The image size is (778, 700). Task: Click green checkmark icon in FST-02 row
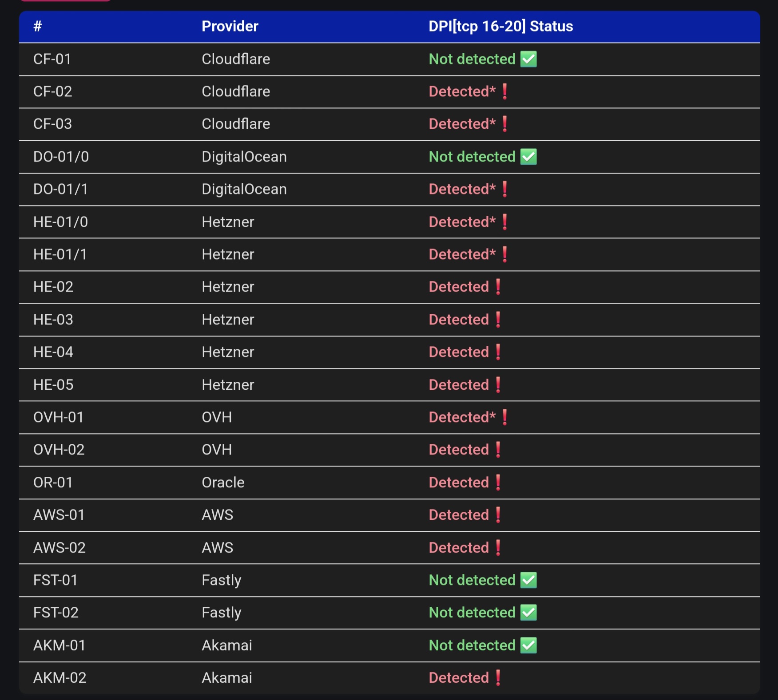528,613
